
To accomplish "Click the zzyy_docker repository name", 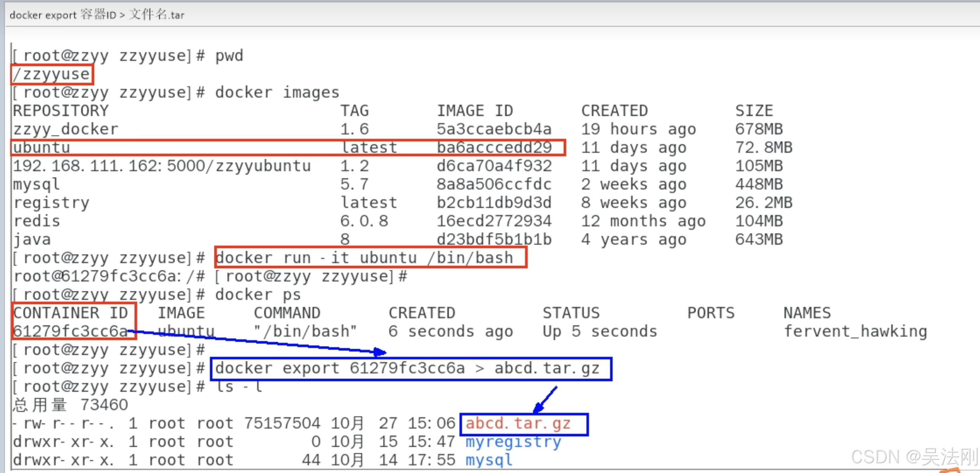I will click(x=65, y=129).
